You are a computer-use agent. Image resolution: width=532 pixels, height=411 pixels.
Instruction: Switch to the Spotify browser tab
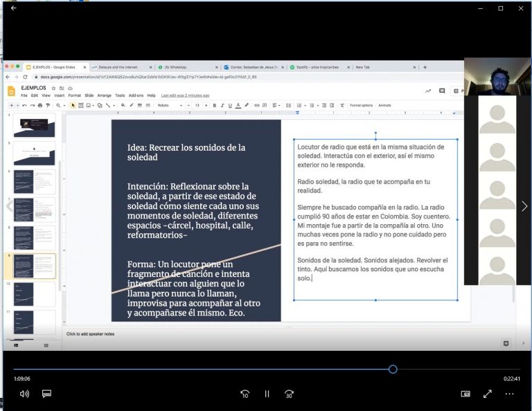coord(316,67)
